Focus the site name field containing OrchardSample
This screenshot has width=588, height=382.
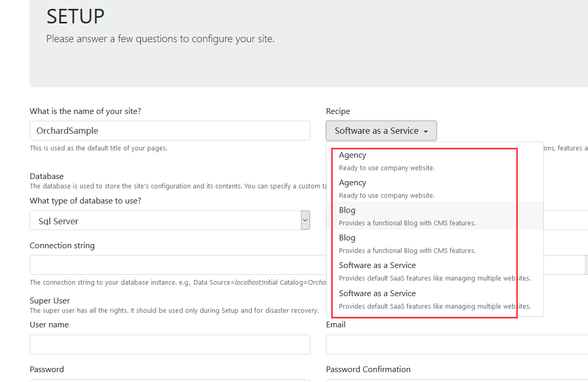[x=170, y=131]
